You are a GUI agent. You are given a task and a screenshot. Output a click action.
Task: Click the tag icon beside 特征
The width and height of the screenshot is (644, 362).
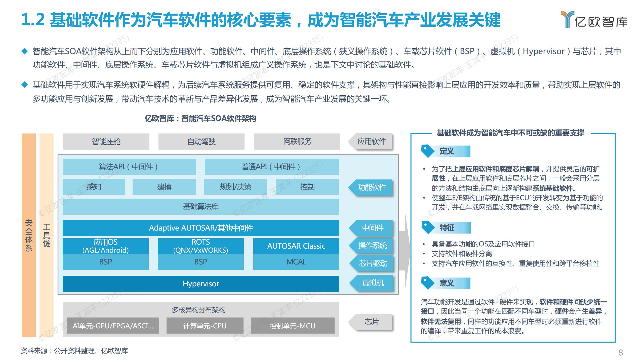(x=428, y=228)
